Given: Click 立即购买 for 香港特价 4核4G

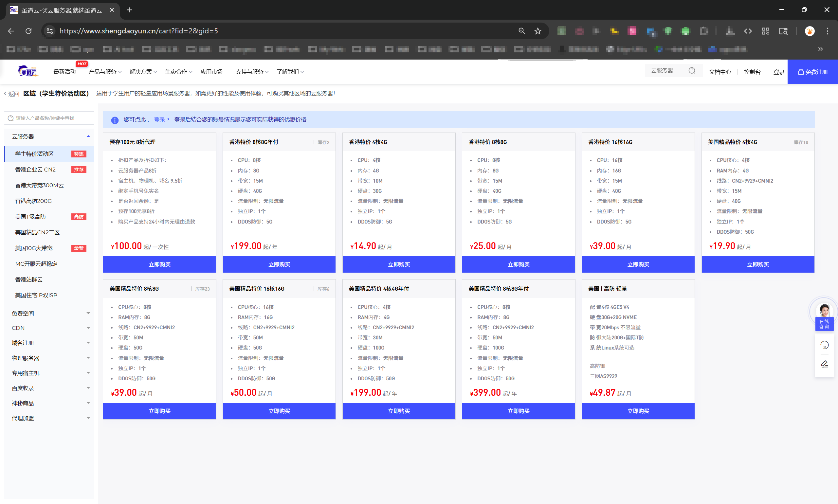Looking at the screenshot, I should click(x=398, y=264).
